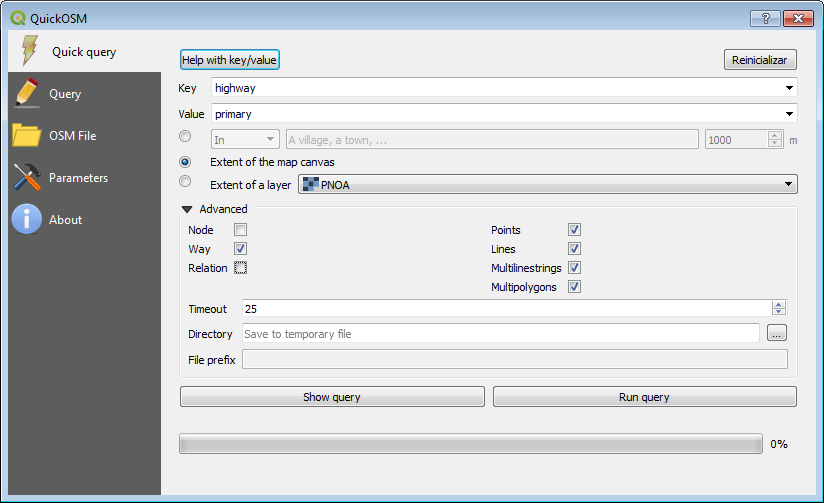824x503 pixels.
Task: Click the A village, a town place field
Action: pos(492,140)
